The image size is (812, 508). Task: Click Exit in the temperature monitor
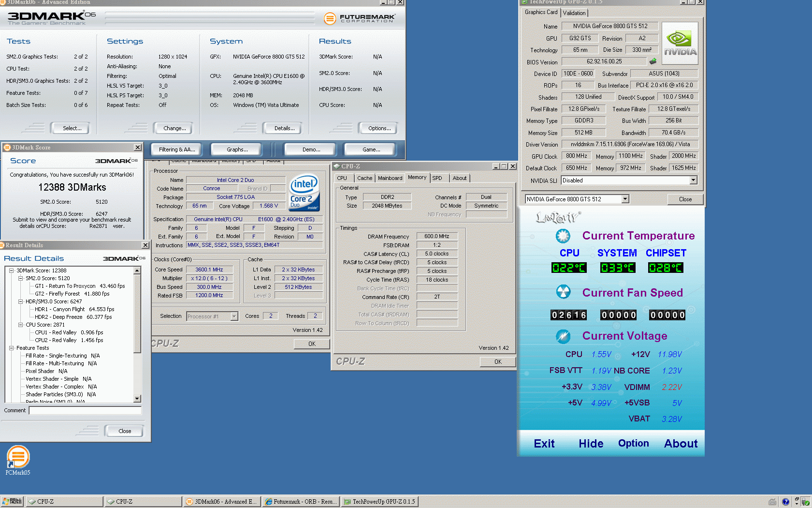544,444
